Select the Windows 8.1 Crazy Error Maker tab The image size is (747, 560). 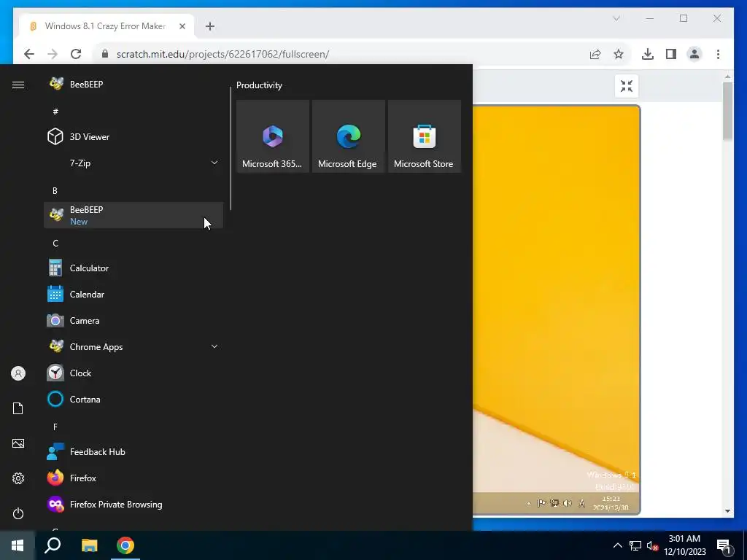click(107, 26)
